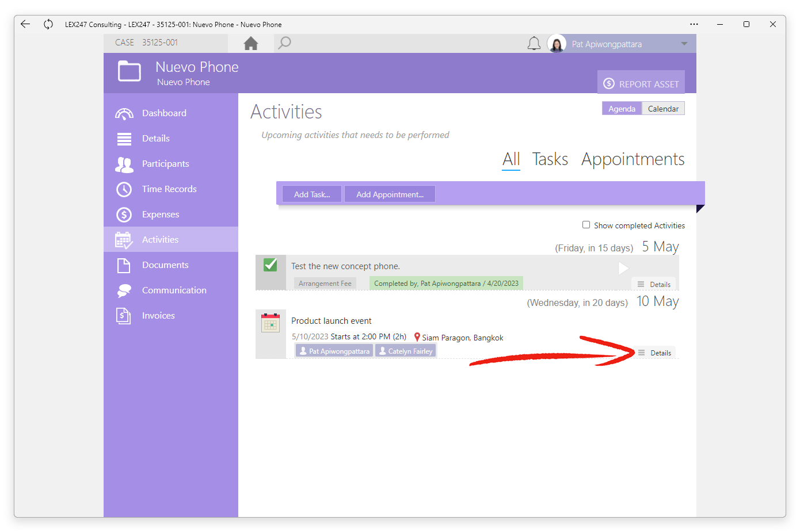
Task: Open Dashboard in the sidebar
Action: click(171, 113)
